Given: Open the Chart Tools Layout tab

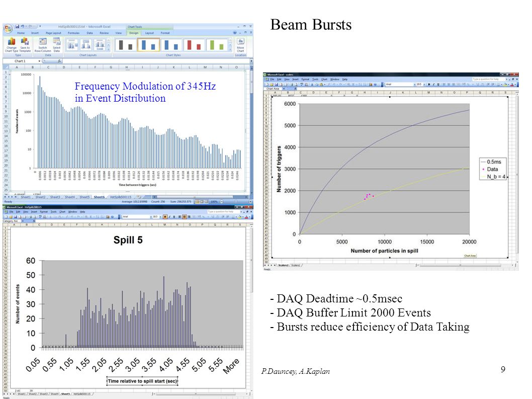Looking at the screenshot, I should 149,33.
